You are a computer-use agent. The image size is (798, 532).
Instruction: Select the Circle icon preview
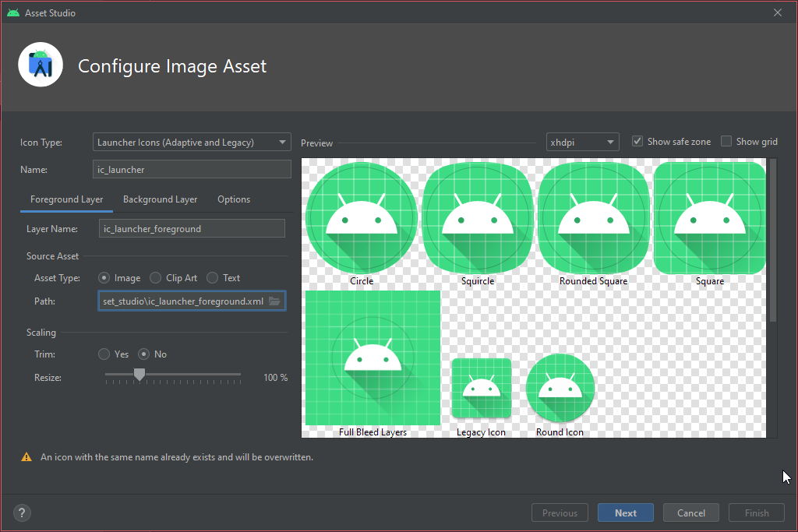click(362, 218)
